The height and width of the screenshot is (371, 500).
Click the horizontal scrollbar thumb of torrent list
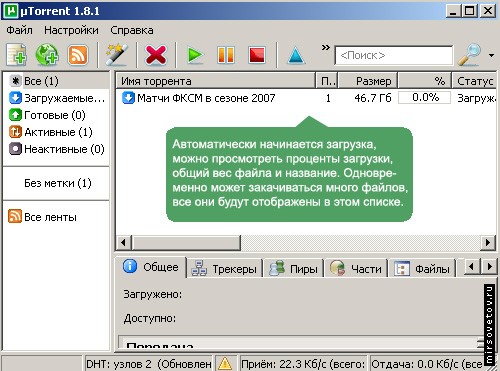point(186,242)
